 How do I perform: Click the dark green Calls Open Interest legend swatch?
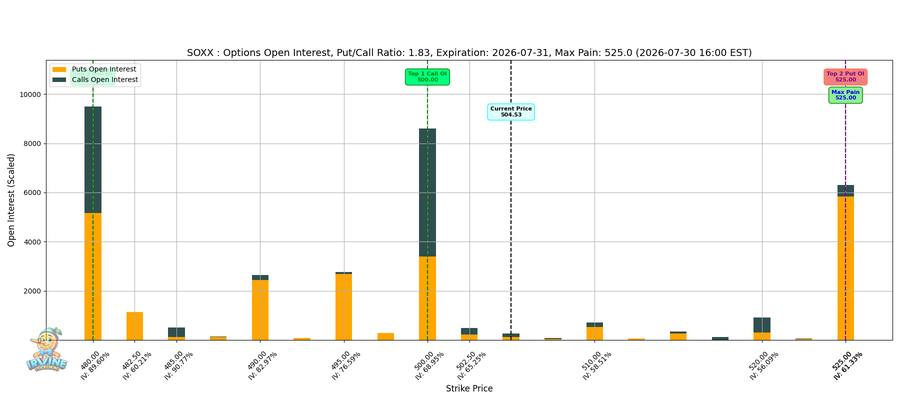pos(60,80)
